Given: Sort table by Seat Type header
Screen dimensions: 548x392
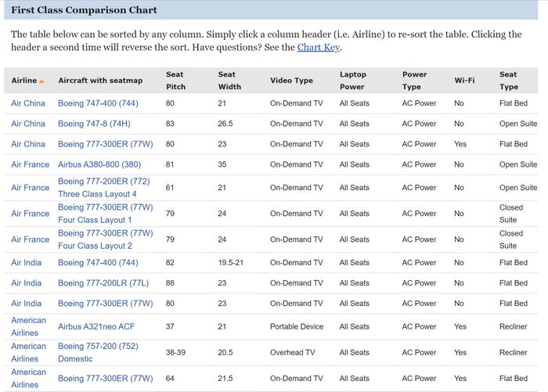Looking at the screenshot, I should (x=509, y=81).
